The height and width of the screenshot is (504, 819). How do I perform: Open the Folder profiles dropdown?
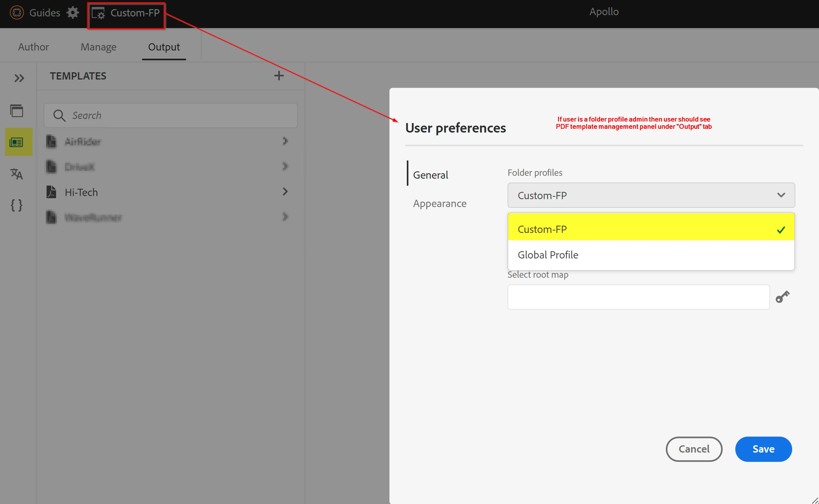coord(651,195)
